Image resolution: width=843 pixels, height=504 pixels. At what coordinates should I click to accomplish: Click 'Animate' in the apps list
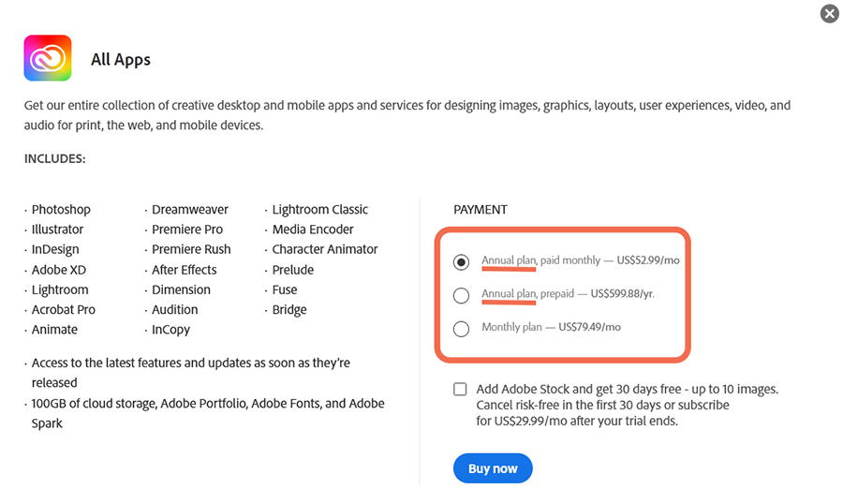(54, 329)
